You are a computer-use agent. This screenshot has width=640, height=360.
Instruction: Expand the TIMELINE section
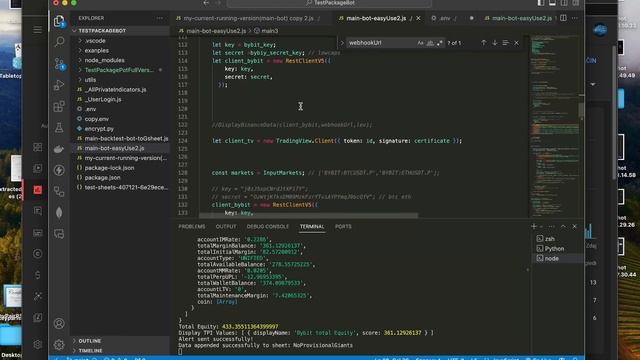120,351
